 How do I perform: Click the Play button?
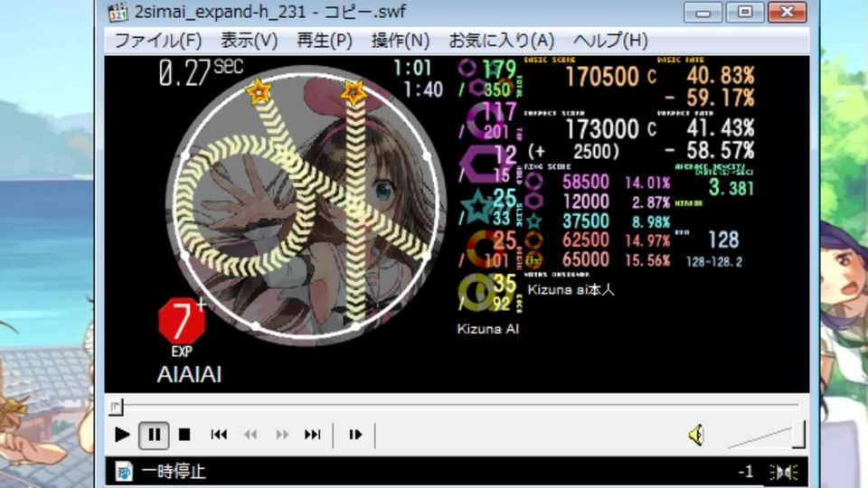tap(122, 435)
